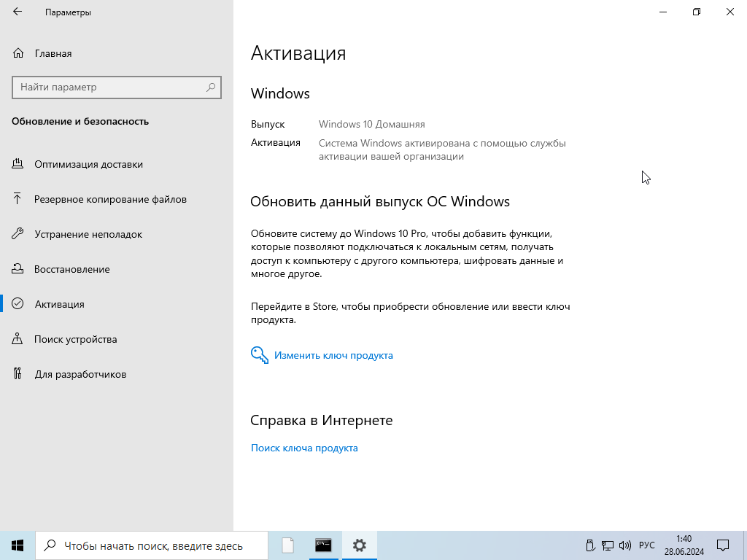Select the Устранение неполадок wrench icon

click(18, 234)
